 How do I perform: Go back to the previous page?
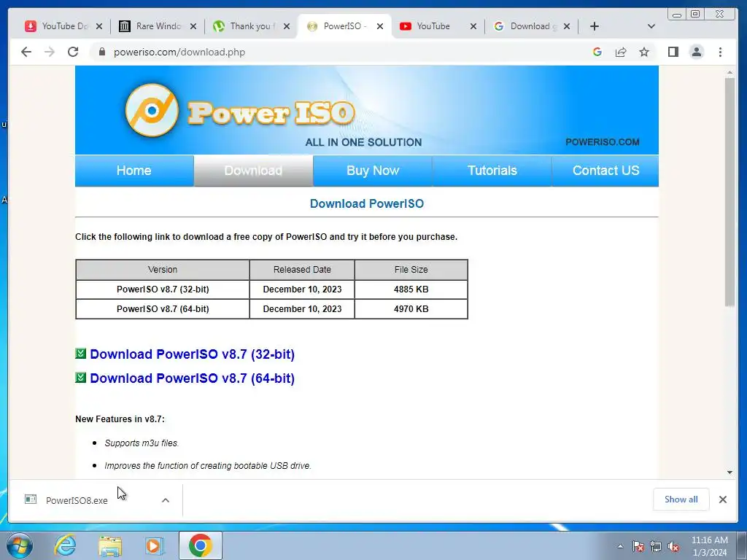[x=26, y=52]
